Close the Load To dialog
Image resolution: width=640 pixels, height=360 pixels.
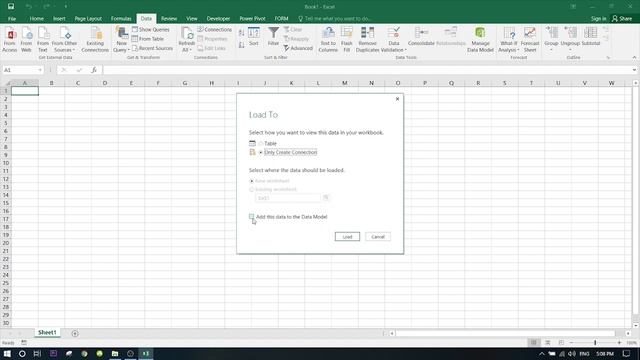(x=397, y=99)
